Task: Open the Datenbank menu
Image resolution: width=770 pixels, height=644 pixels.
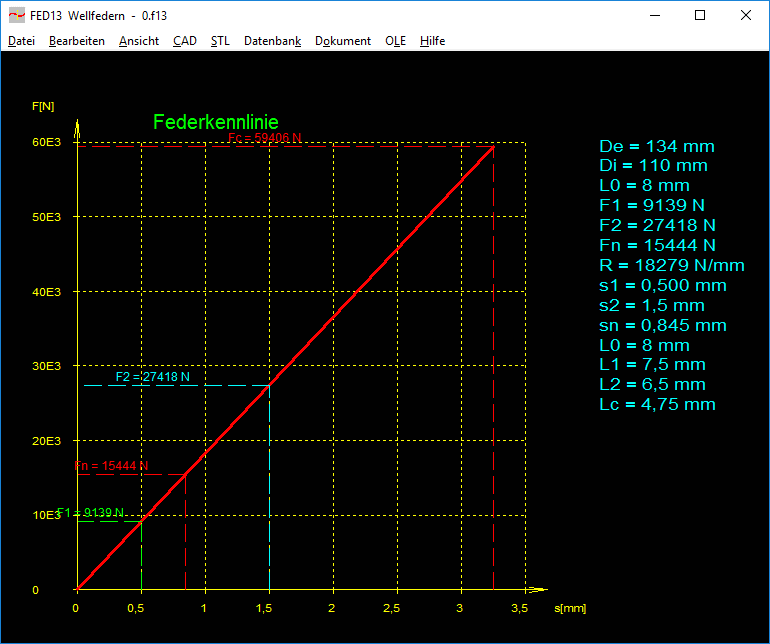Action: (x=272, y=41)
